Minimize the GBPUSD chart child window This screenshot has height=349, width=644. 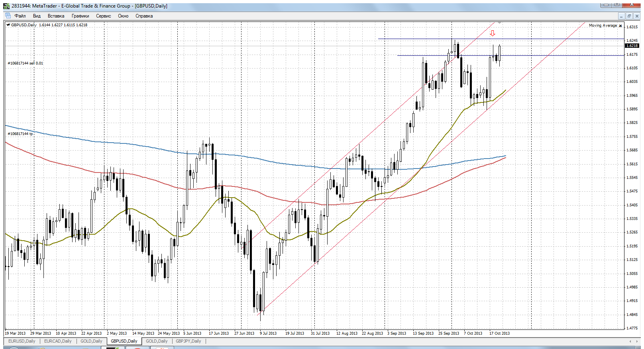click(621, 16)
